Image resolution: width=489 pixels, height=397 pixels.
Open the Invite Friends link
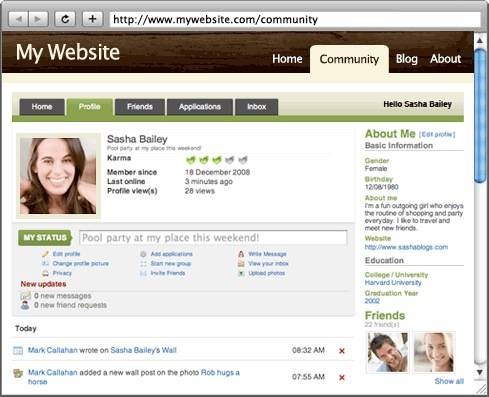(168, 273)
